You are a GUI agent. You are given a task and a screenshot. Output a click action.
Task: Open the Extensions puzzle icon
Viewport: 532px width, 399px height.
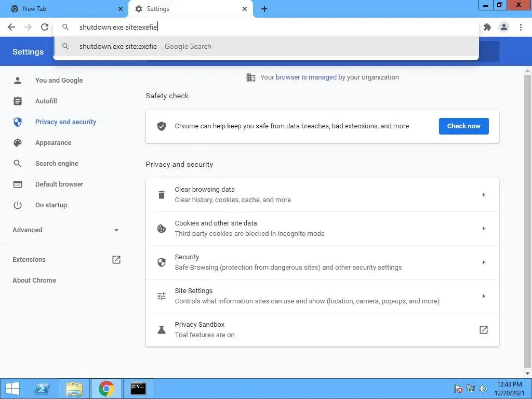coord(487,27)
